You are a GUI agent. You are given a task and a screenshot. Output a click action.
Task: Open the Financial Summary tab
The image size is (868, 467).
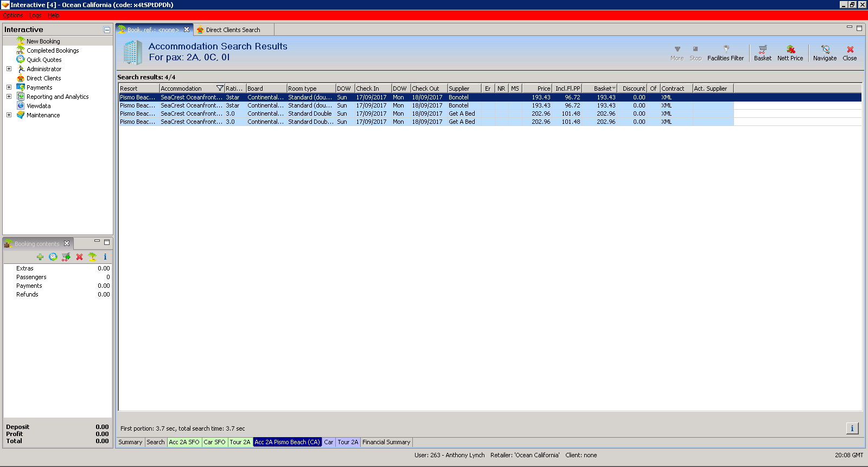click(386, 442)
